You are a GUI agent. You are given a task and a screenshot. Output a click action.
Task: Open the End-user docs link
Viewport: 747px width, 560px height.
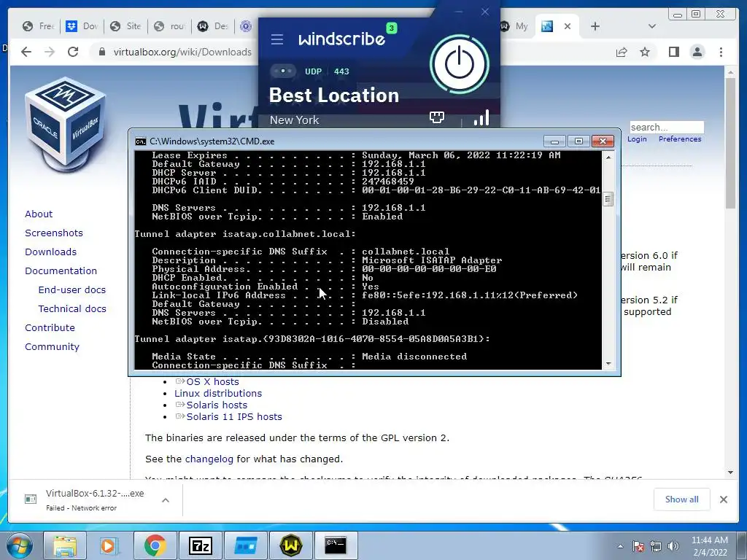[x=72, y=290]
